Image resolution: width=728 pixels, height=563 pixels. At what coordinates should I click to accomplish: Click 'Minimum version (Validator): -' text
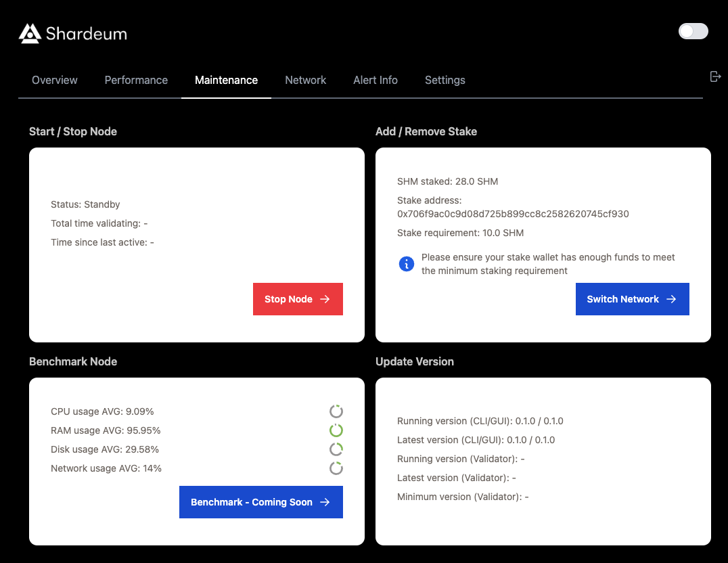pyautogui.click(x=463, y=497)
